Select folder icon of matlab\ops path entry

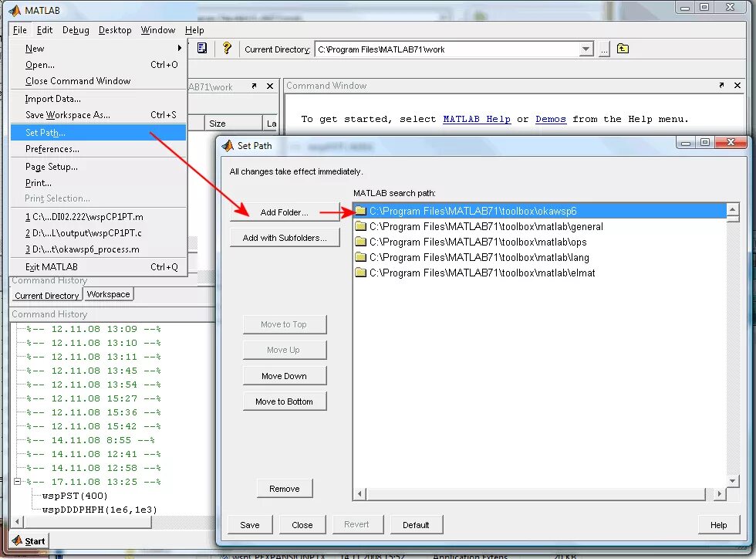point(360,242)
